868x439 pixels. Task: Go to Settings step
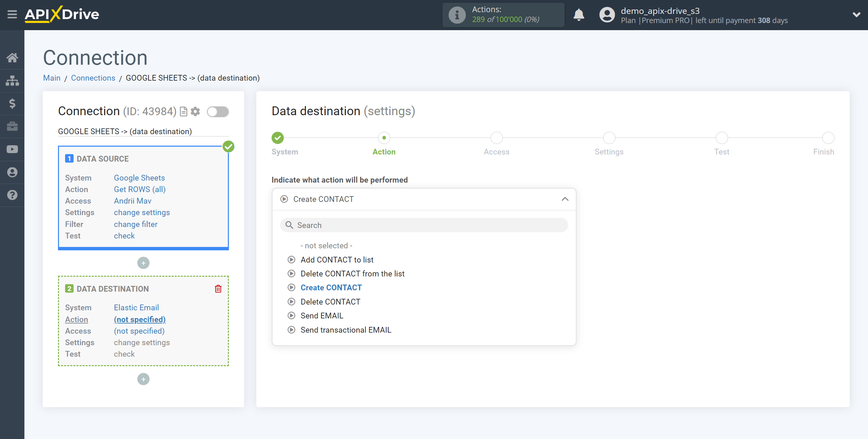click(x=609, y=138)
